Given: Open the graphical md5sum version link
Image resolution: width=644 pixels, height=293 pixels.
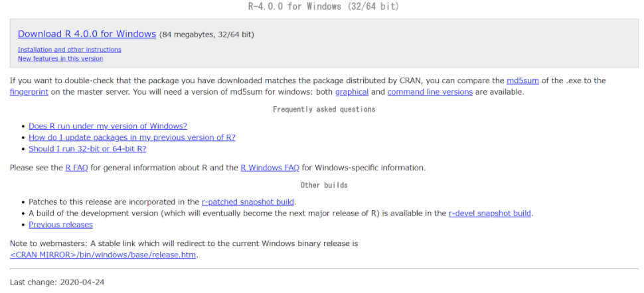Looking at the screenshot, I should coord(351,92).
